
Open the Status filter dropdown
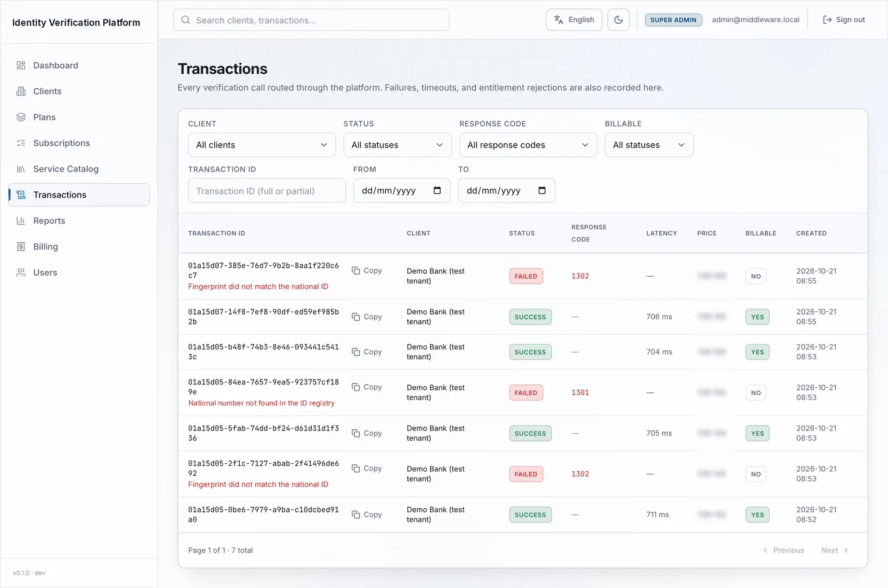point(397,145)
